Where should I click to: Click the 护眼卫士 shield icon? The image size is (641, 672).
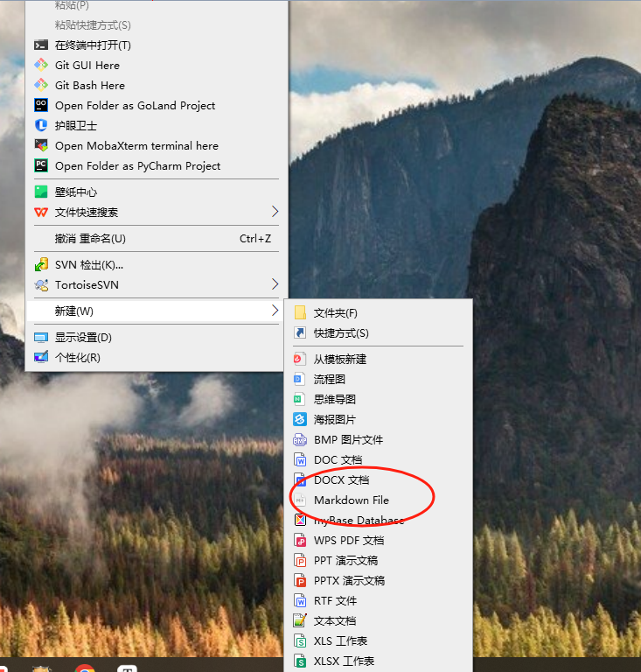pos(40,125)
